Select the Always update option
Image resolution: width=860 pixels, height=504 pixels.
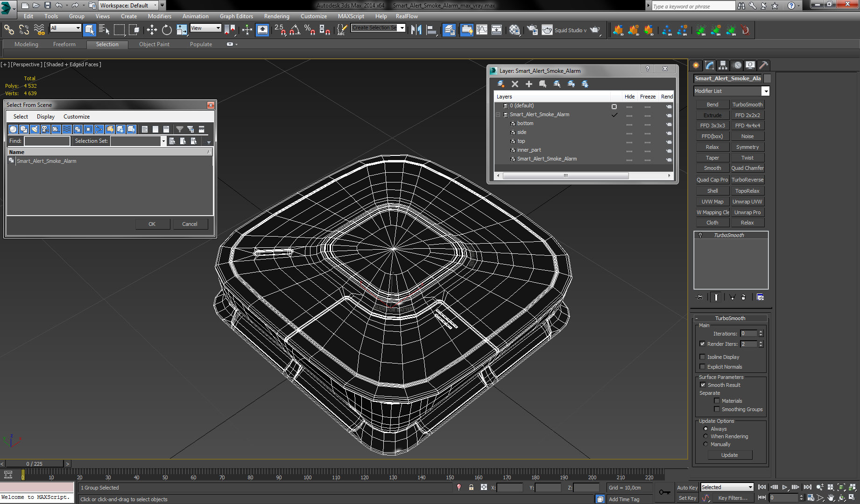705,429
